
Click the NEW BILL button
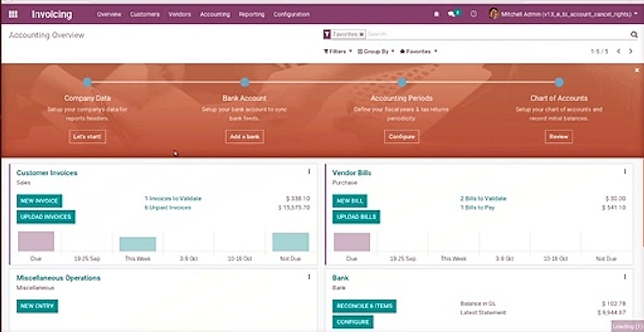350,201
